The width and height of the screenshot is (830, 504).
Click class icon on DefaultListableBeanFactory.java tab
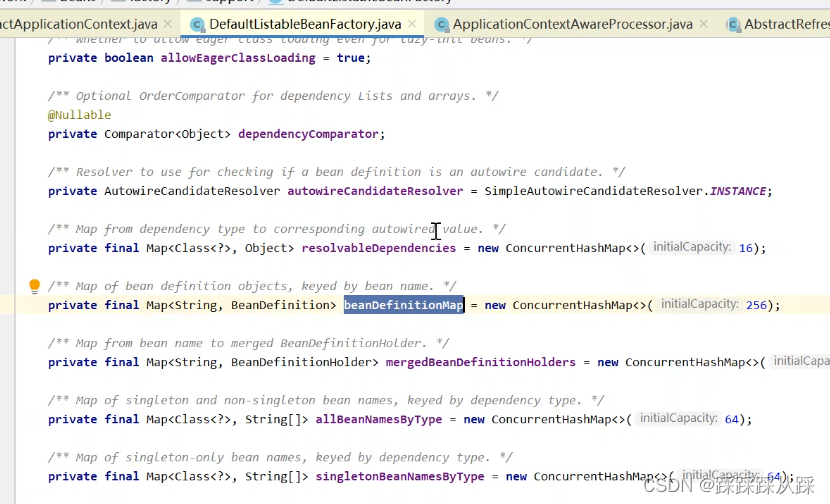coord(197,24)
